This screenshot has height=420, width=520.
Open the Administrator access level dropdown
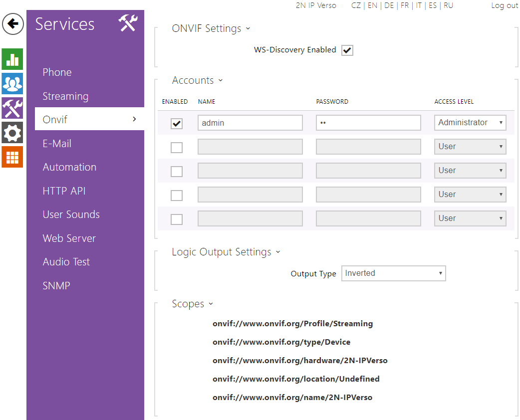(470, 123)
